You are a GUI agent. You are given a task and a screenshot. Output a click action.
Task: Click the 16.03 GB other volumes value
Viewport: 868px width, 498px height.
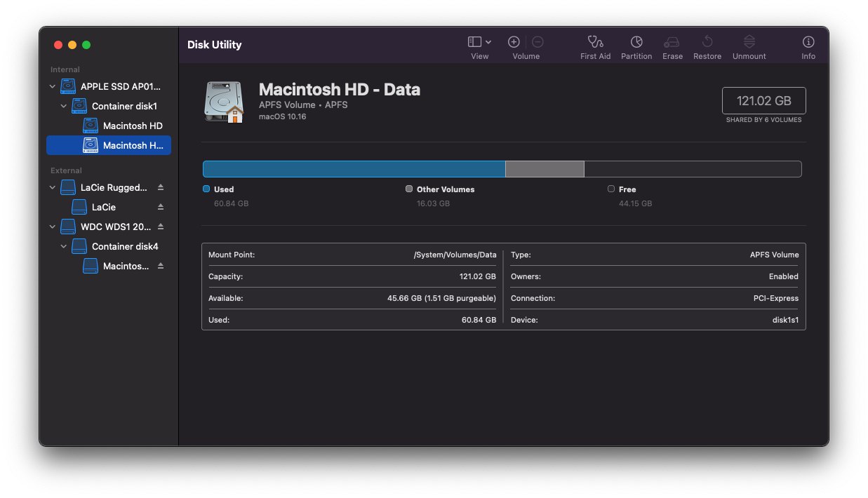tap(434, 203)
